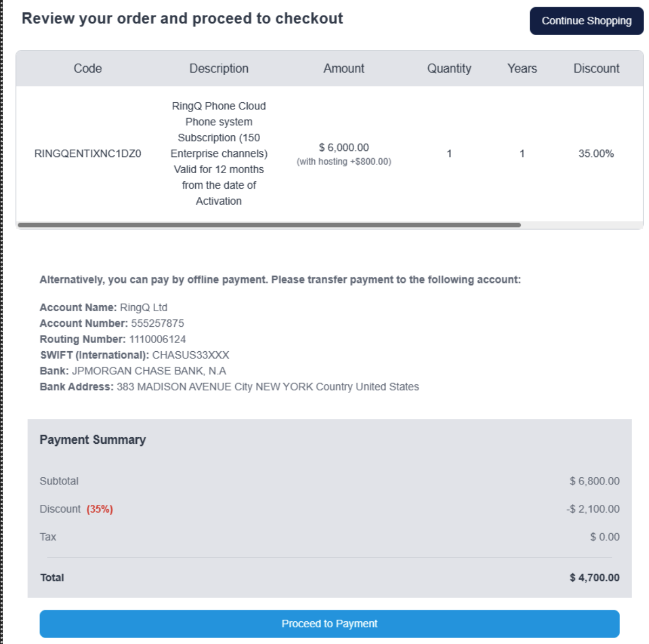This screenshot has width=649, height=644.
Task: Select the product code RINGQENTIXNC1DZ0
Action: 88,153
